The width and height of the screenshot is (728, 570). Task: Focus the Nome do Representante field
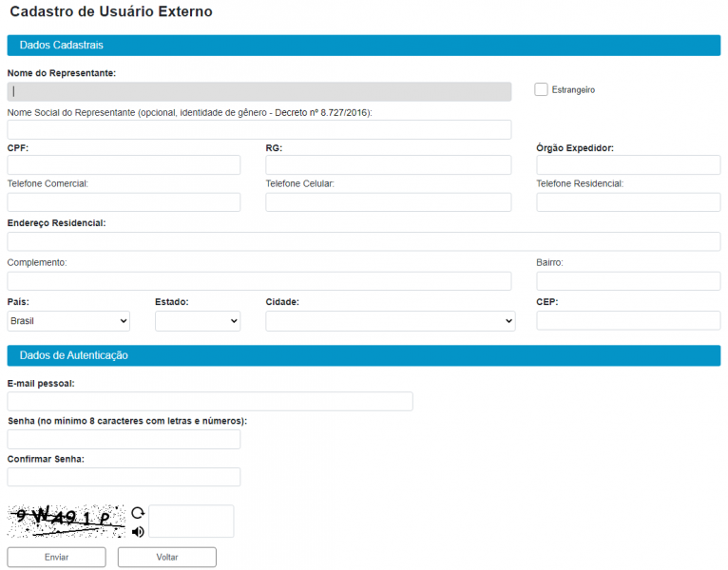pyautogui.click(x=259, y=91)
